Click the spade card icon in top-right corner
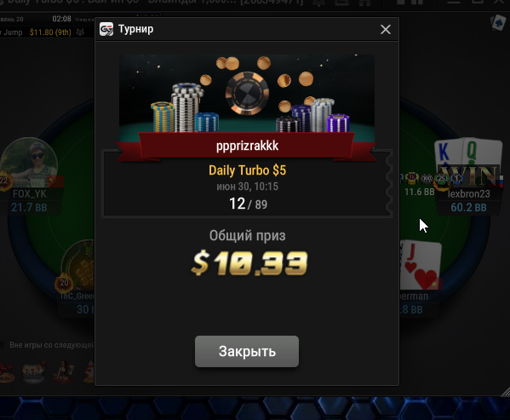 pos(499,23)
